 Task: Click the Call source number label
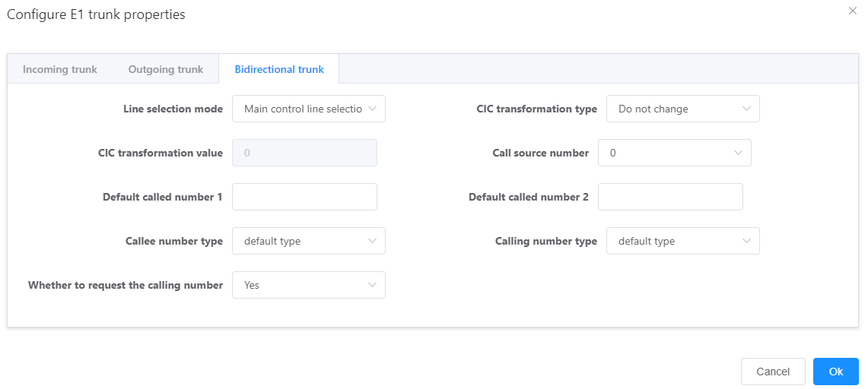pos(541,153)
